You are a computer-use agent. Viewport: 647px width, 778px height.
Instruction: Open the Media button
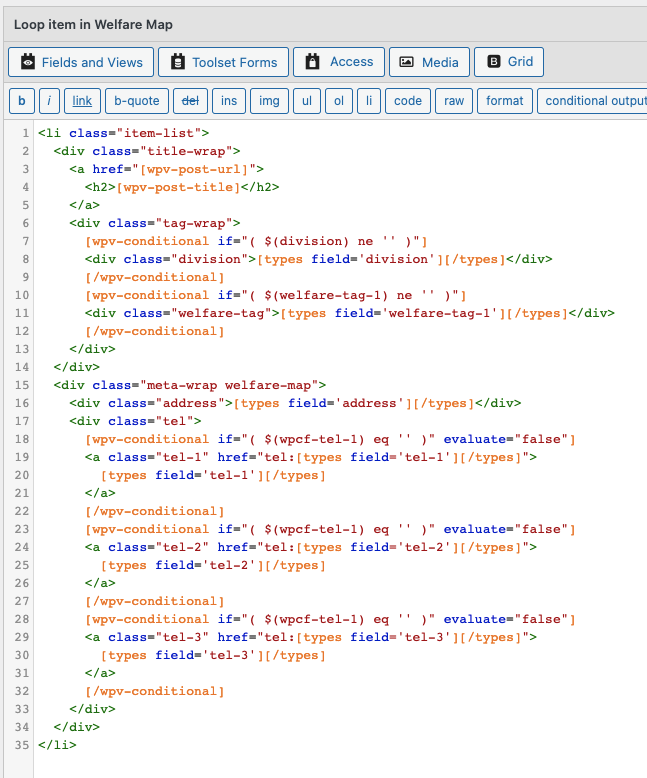pyautogui.click(x=429, y=62)
